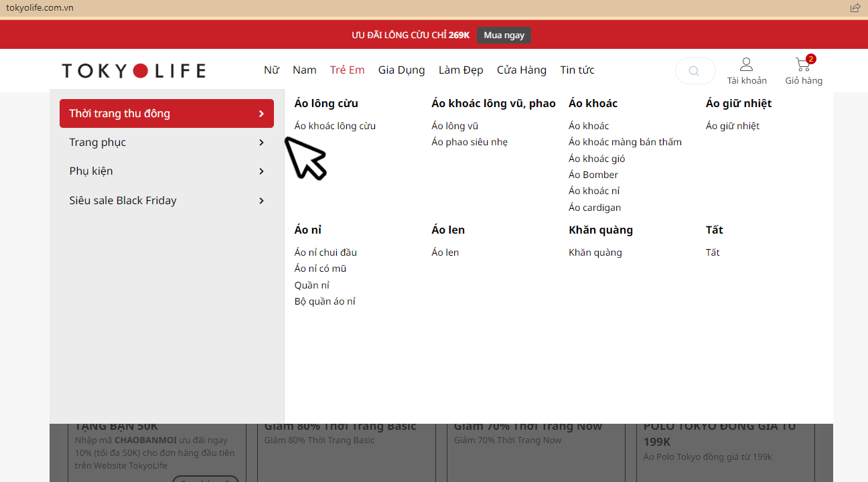The image size is (868, 482).
Task: Click the TokyoLife logo
Action: (133, 70)
